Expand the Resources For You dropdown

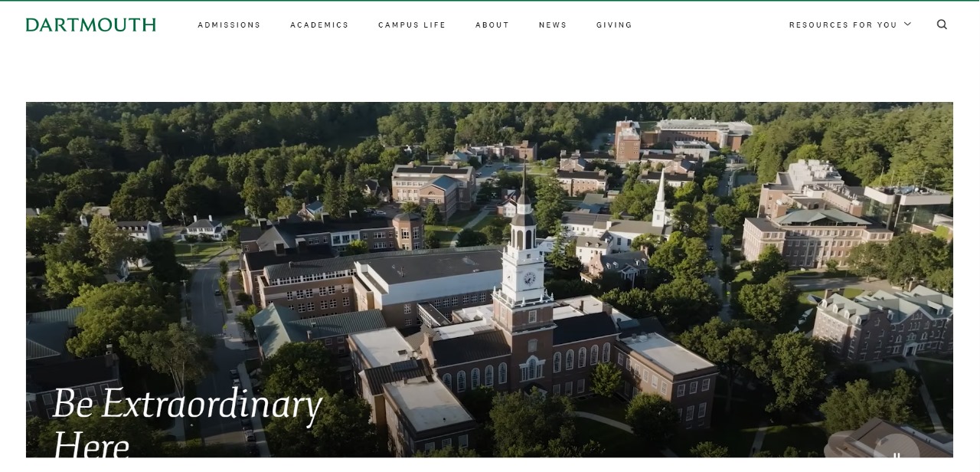tap(850, 25)
